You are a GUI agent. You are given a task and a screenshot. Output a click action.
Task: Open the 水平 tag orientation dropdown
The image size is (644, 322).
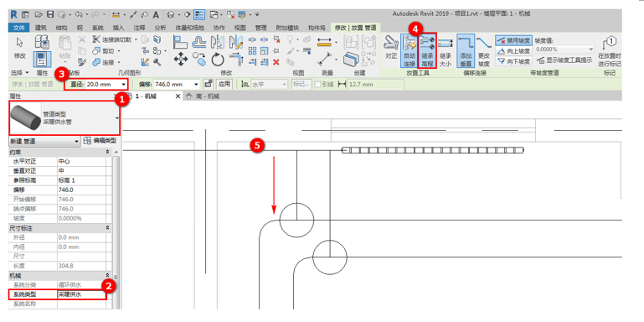coord(284,85)
